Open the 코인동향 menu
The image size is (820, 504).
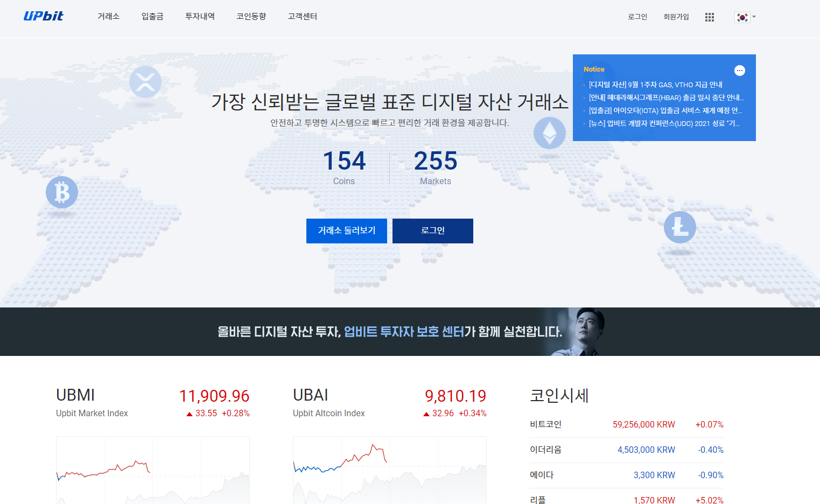pos(251,17)
